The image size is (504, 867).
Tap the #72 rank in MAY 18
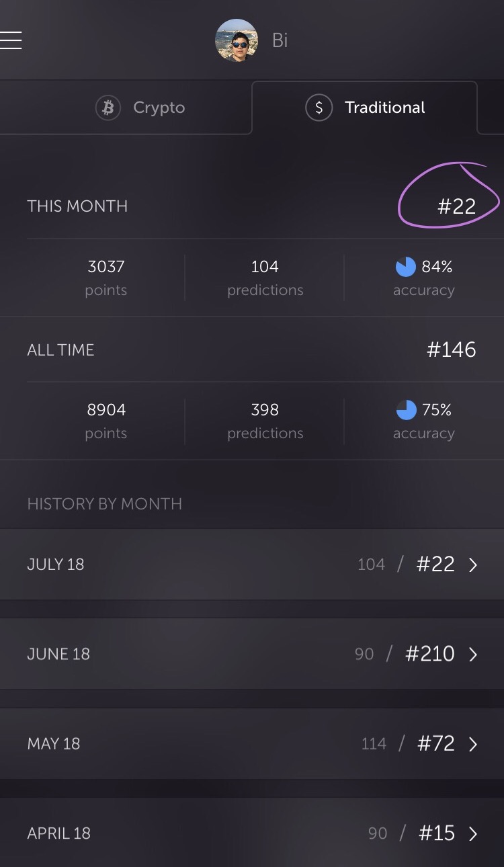coord(436,743)
